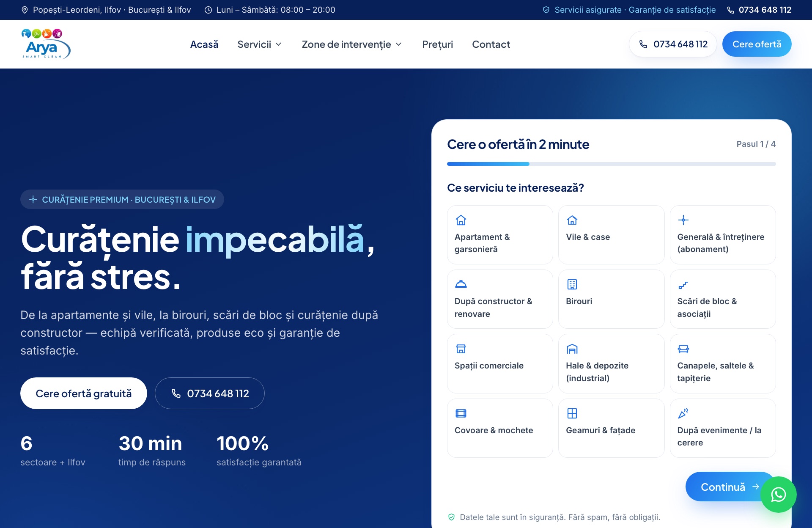Select Generală & întreținere (abonament) option
This screenshot has height=528, width=812.
(722, 235)
